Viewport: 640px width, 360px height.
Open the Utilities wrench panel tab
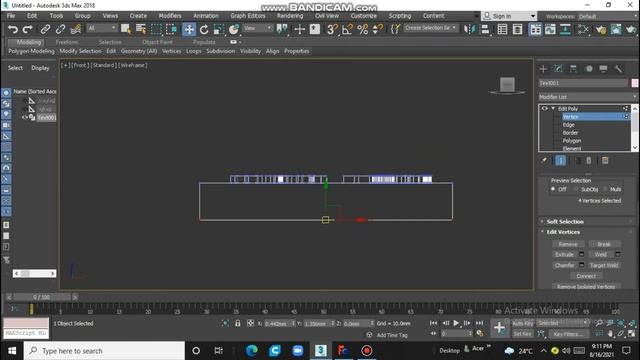tap(618, 69)
